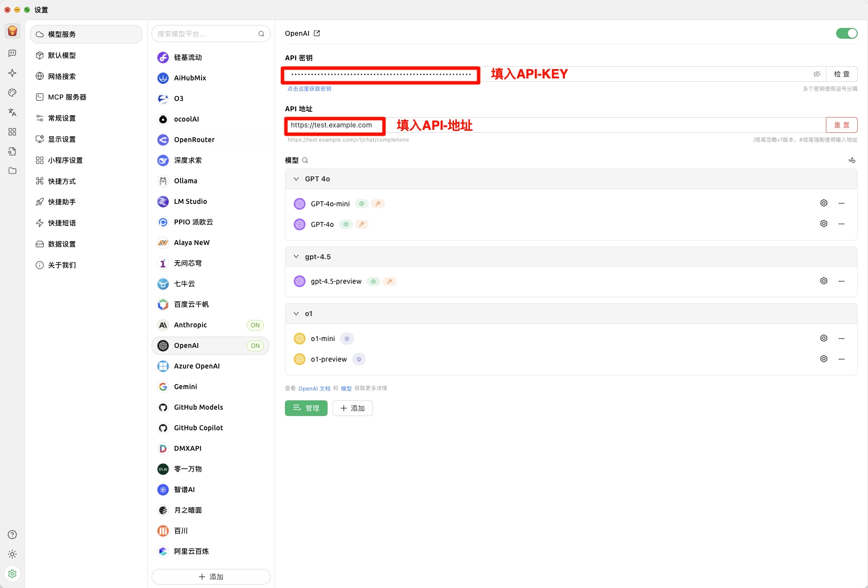Select the Ollama provider

(210, 181)
